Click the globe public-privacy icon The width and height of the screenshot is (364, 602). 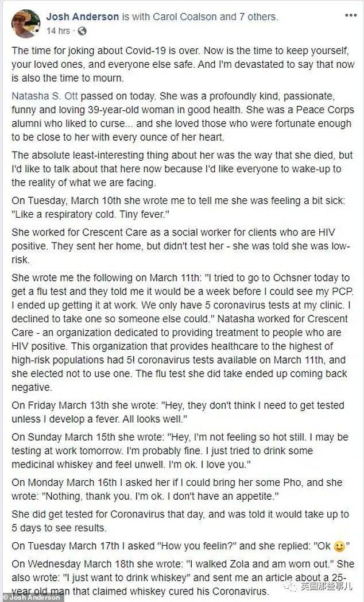pos(82,32)
